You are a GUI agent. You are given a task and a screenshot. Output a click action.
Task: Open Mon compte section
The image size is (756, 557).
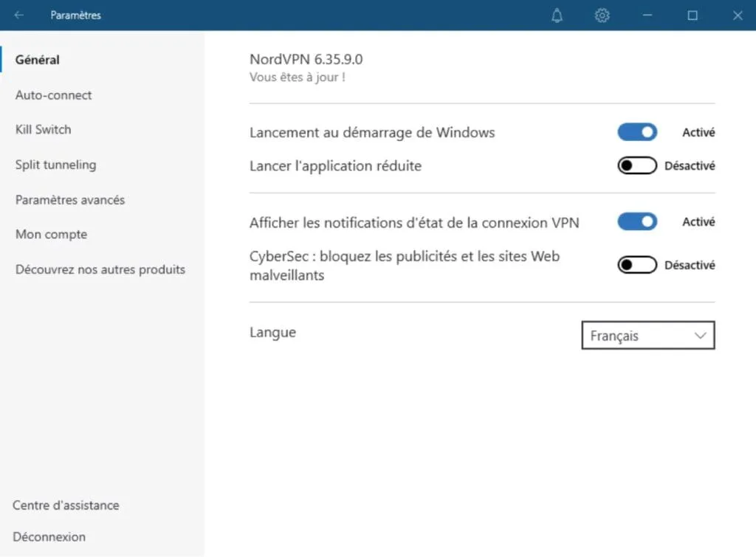52,235
